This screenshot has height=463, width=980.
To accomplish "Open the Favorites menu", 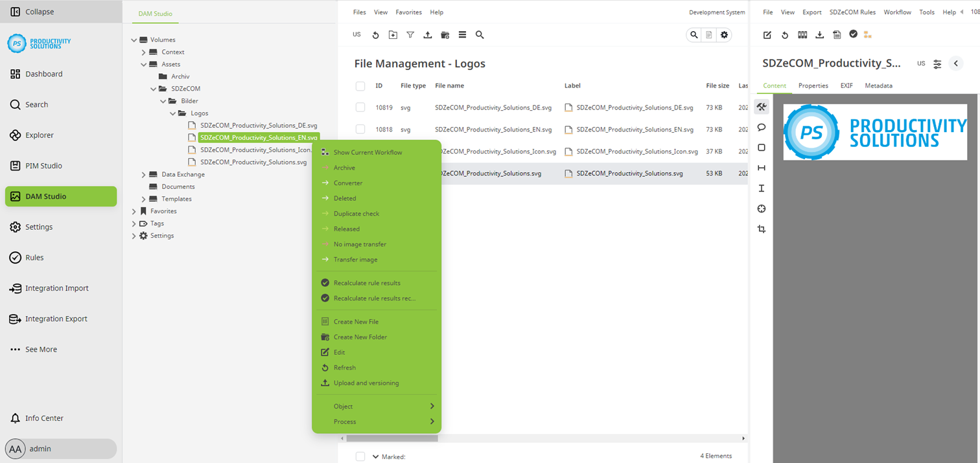I will [x=409, y=12].
